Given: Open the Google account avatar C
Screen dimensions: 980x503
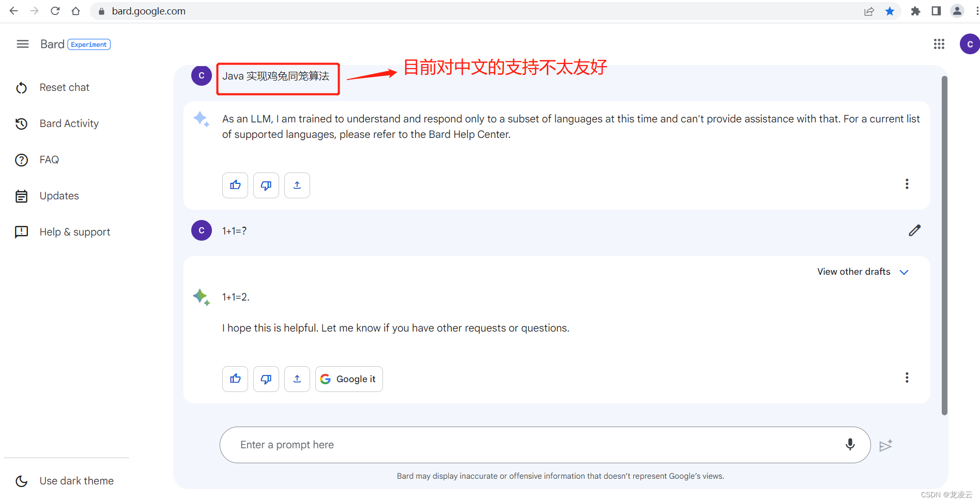Looking at the screenshot, I should (970, 44).
